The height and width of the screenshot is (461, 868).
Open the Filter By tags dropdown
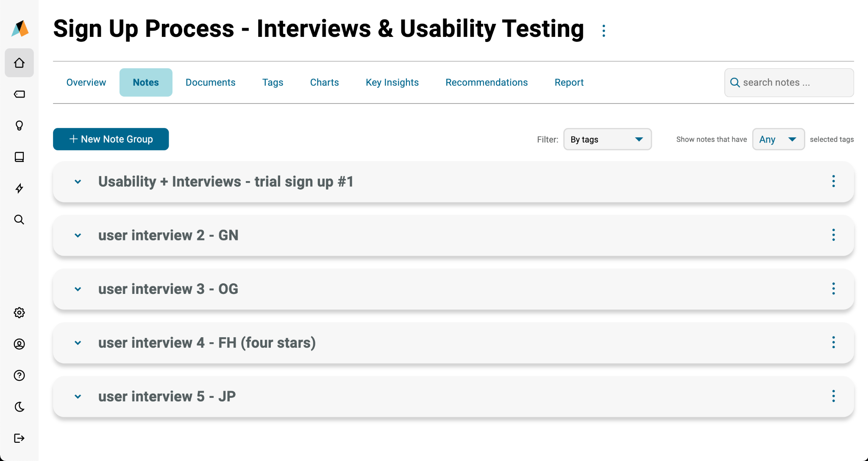click(607, 139)
